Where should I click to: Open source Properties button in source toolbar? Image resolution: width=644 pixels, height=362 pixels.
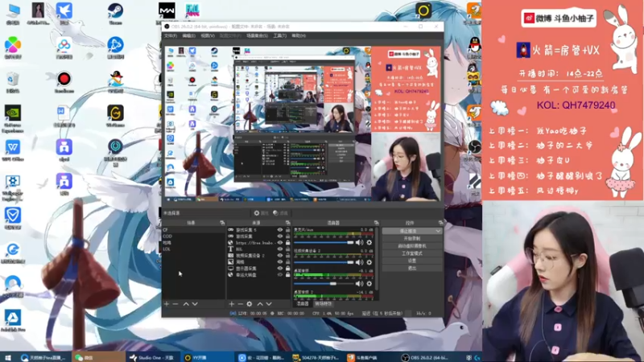261,213
